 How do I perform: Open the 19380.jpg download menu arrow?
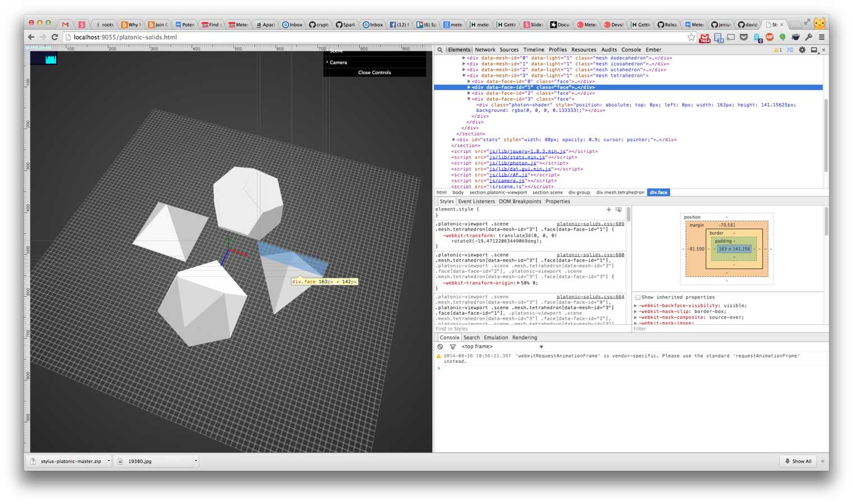pos(196,461)
